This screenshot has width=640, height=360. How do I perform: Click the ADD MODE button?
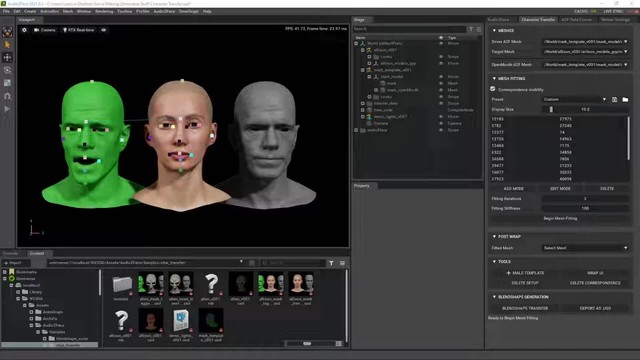tap(513, 189)
